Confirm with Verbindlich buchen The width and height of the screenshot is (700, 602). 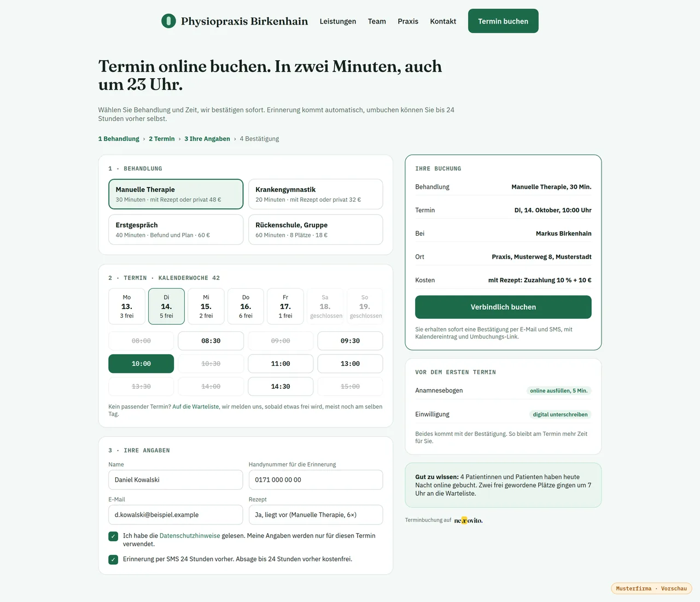pyautogui.click(x=503, y=307)
